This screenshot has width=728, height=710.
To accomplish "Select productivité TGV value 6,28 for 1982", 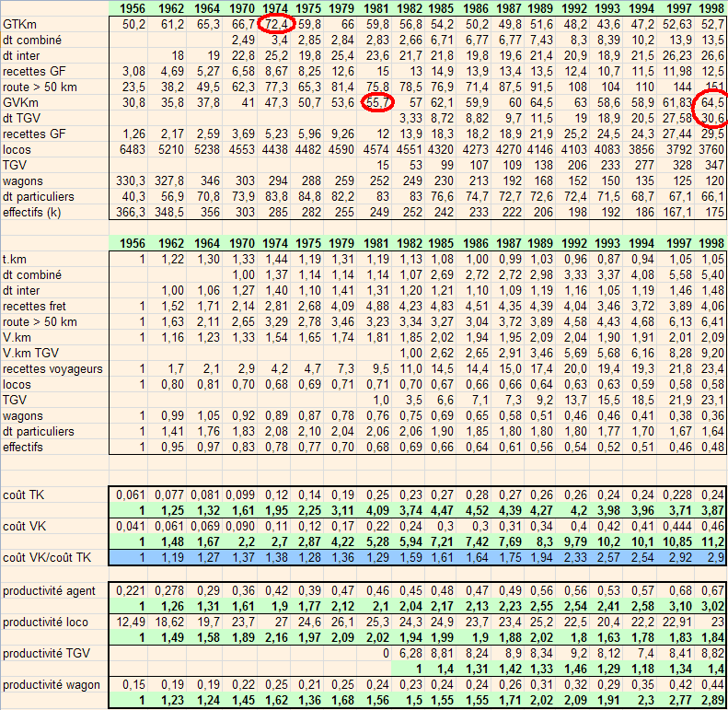I will click(410, 653).
